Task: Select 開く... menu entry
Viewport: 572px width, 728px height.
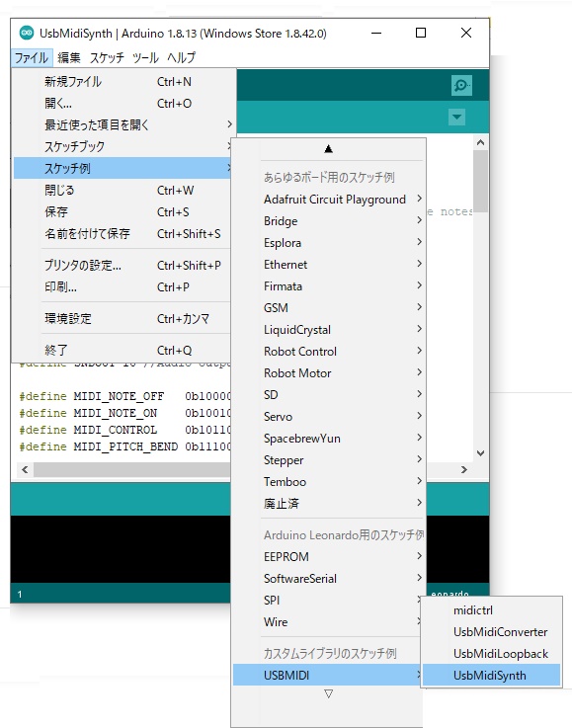Action: pyautogui.click(x=124, y=103)
